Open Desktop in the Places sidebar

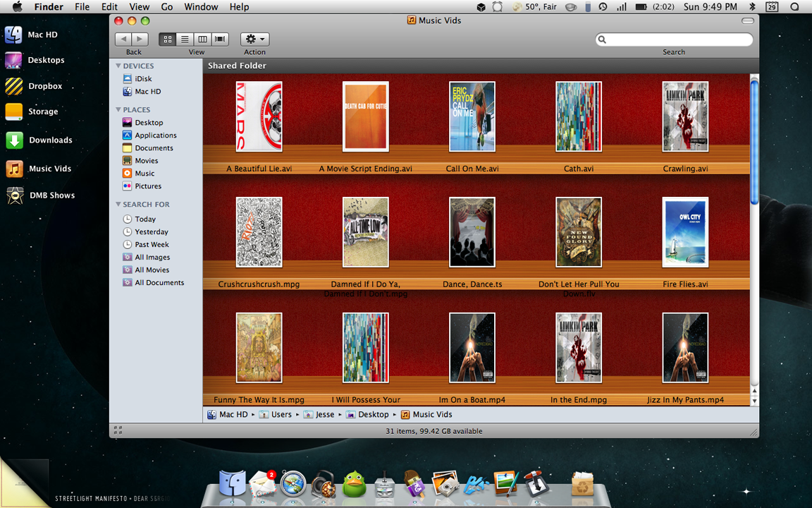pos(143,122)
